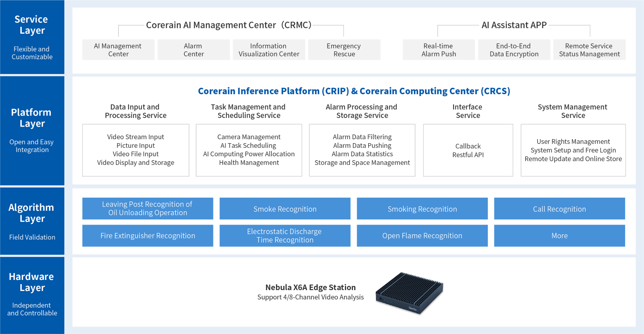Click Storage and Space Management line
The image size is (644, 334).
[362, 163]
